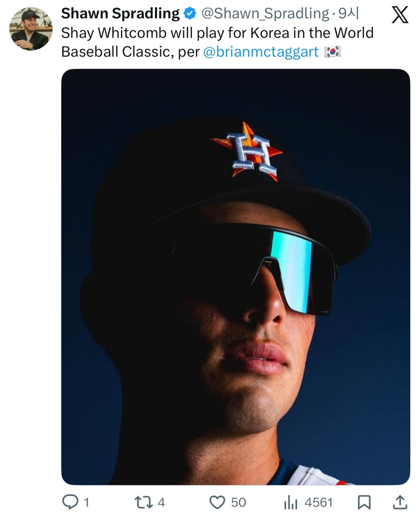Click the tweet text about Shay Whitcomb

click(x=217, y=33)
